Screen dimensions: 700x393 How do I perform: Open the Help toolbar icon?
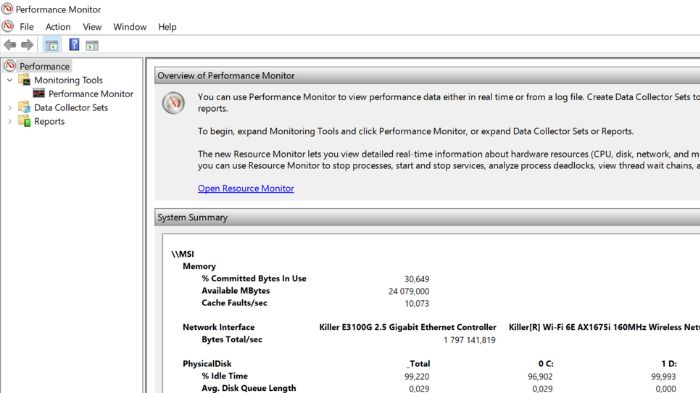tap(74, 45)
